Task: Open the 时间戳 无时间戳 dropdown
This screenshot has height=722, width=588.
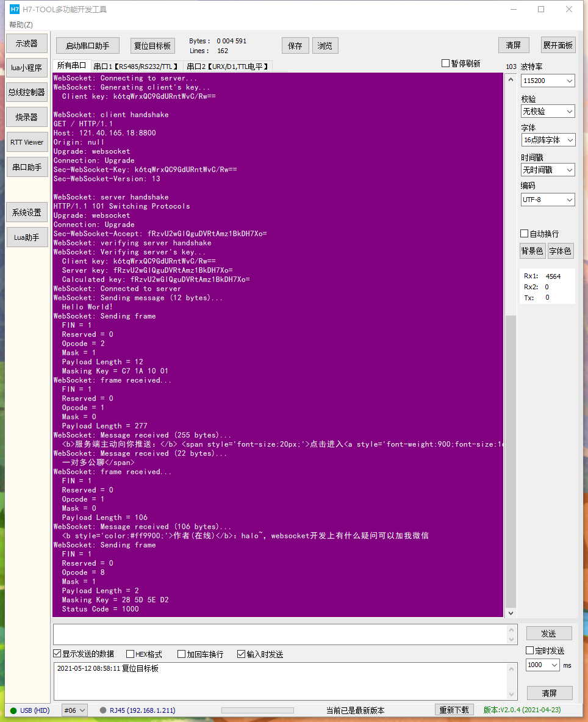Action: tap(548, 170)
